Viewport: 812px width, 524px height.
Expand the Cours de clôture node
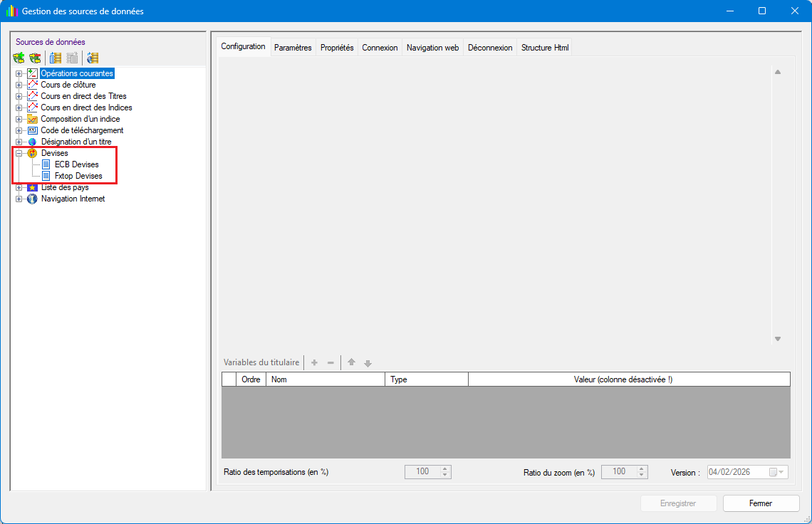19,85
